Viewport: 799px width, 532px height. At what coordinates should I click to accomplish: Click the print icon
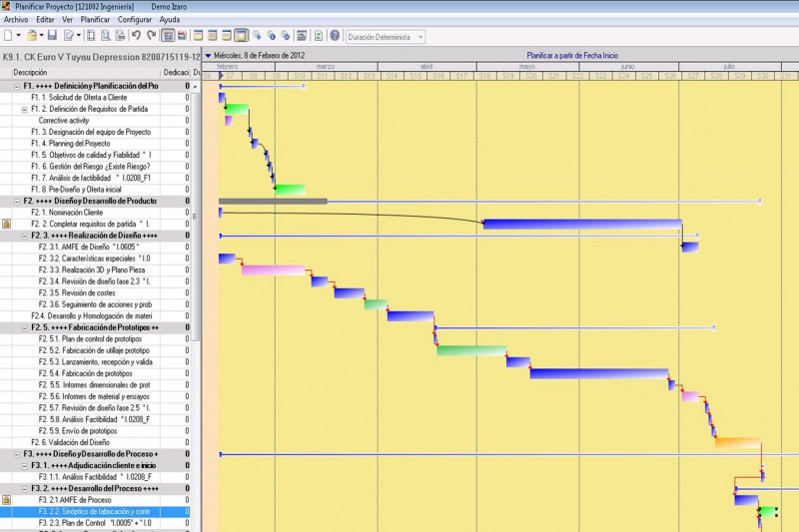pyautogui.click(x=120, y=36)
